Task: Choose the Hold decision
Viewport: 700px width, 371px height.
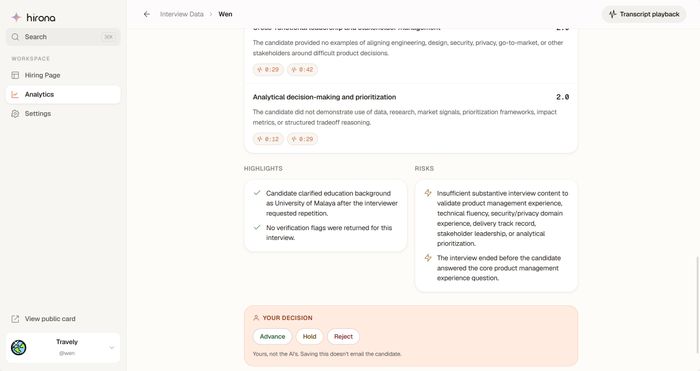Action: pyautogui.click(x=309, y=337)
